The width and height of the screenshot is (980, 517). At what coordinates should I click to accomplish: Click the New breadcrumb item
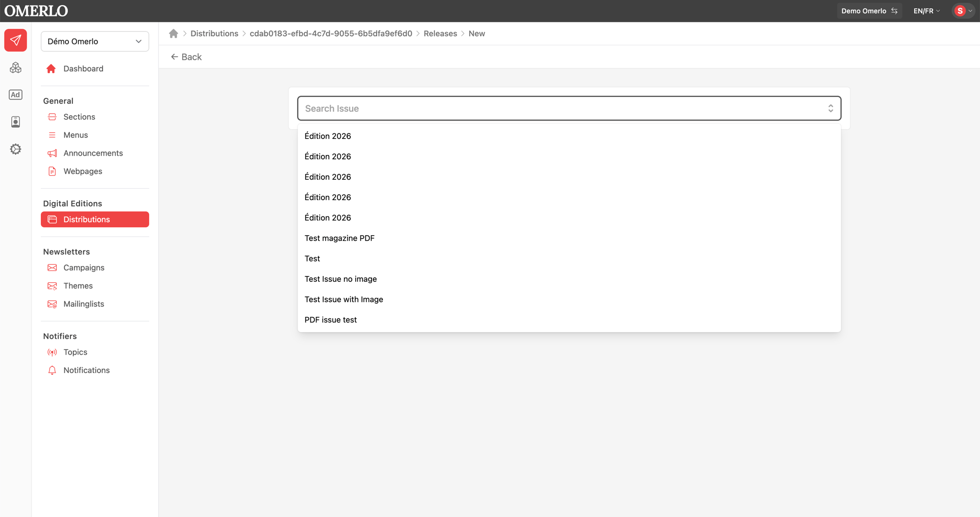click(x=477, y=34)
